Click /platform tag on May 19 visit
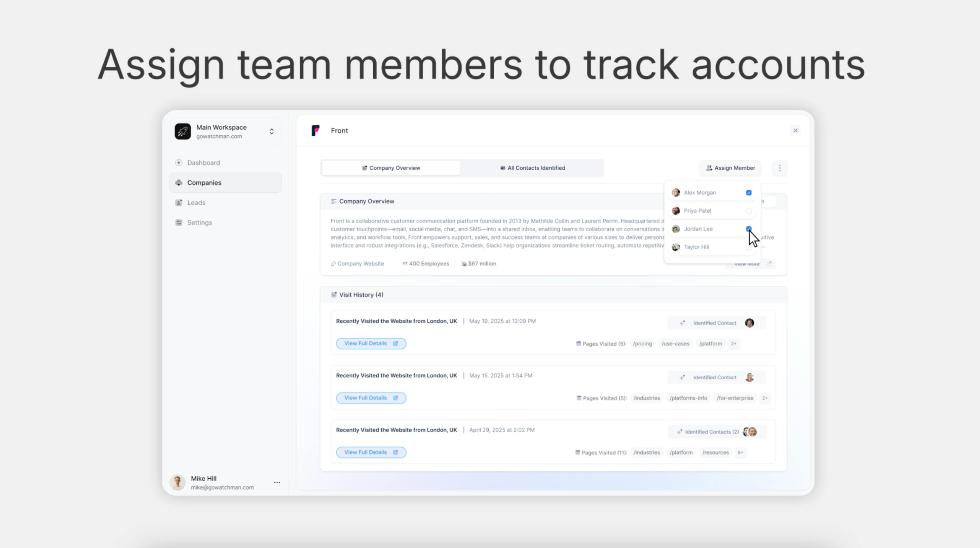The height and width of the screenshot is (548, 980). click(x=710, y=343)
